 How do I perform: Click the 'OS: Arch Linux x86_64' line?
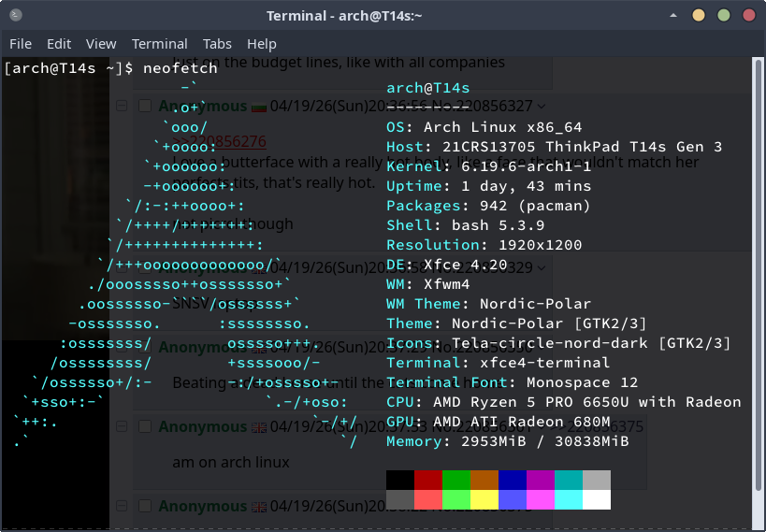click(x=484, y=127)
